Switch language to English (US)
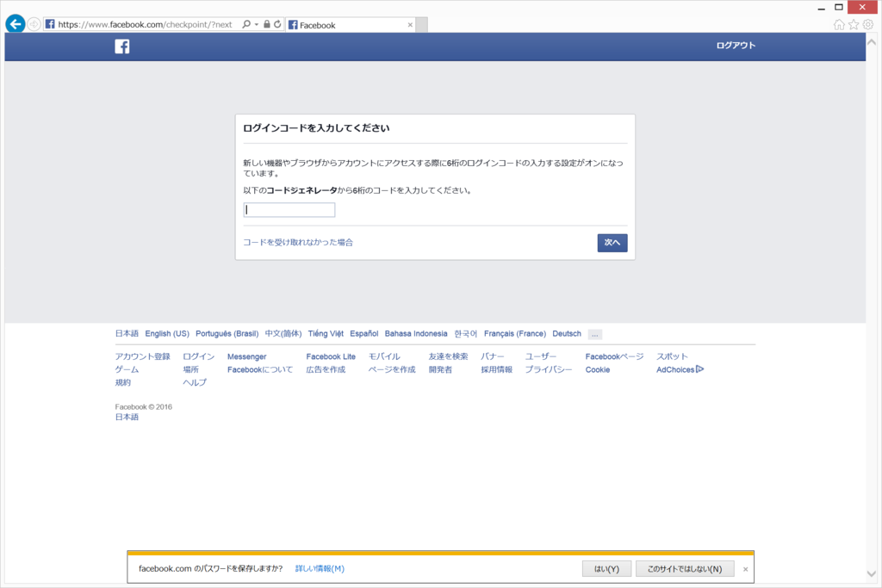Screen dimensions: 882x588 tap(167, 333)
